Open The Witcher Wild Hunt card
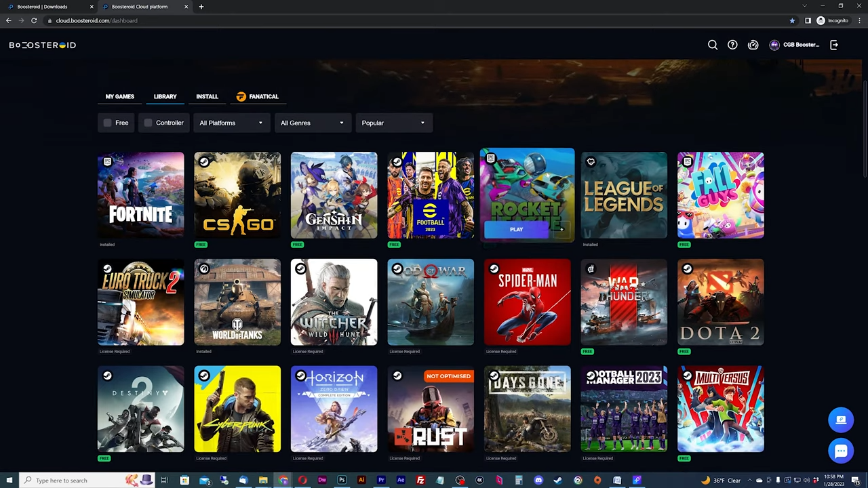This screenshot has height=488, width=868. pos(334,302)
